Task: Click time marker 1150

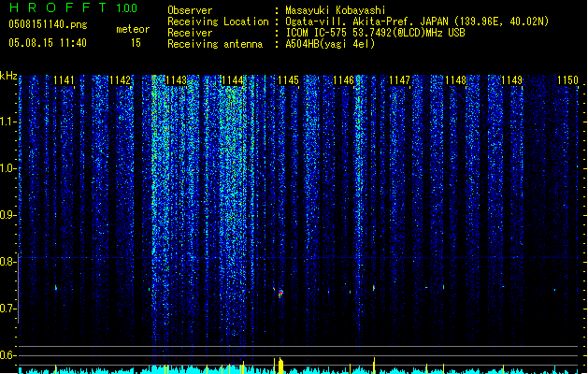Action: [567, 80]
